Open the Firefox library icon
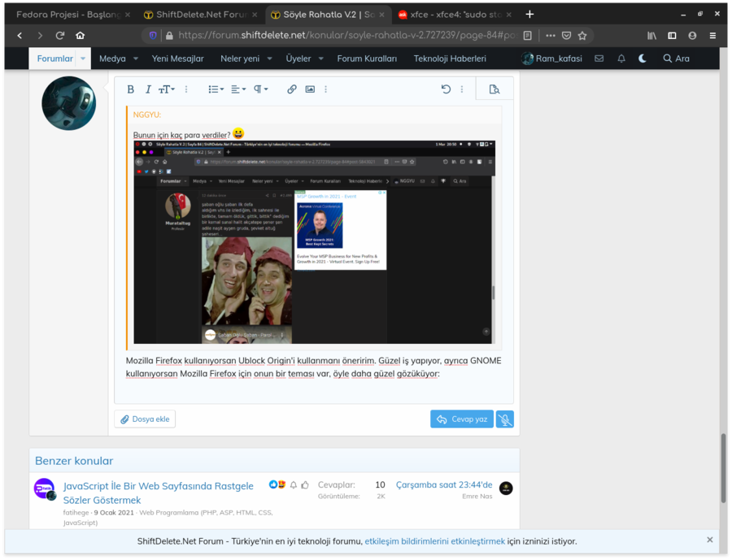The image size is (732, 560). [x=651, y=36]
